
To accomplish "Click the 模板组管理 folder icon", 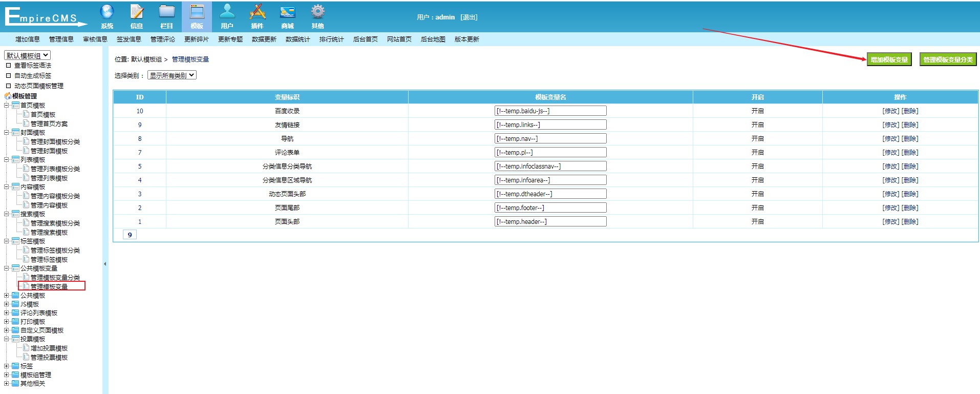I will [15, 375].
